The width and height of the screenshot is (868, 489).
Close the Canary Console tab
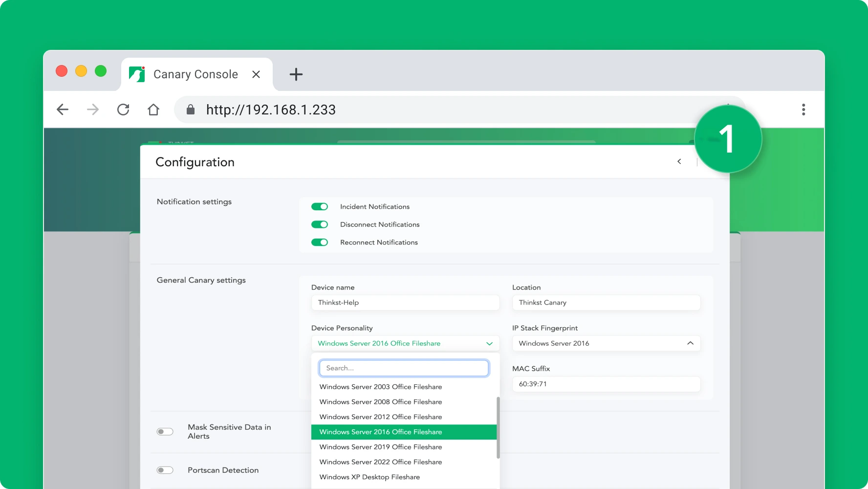point(256,74)
